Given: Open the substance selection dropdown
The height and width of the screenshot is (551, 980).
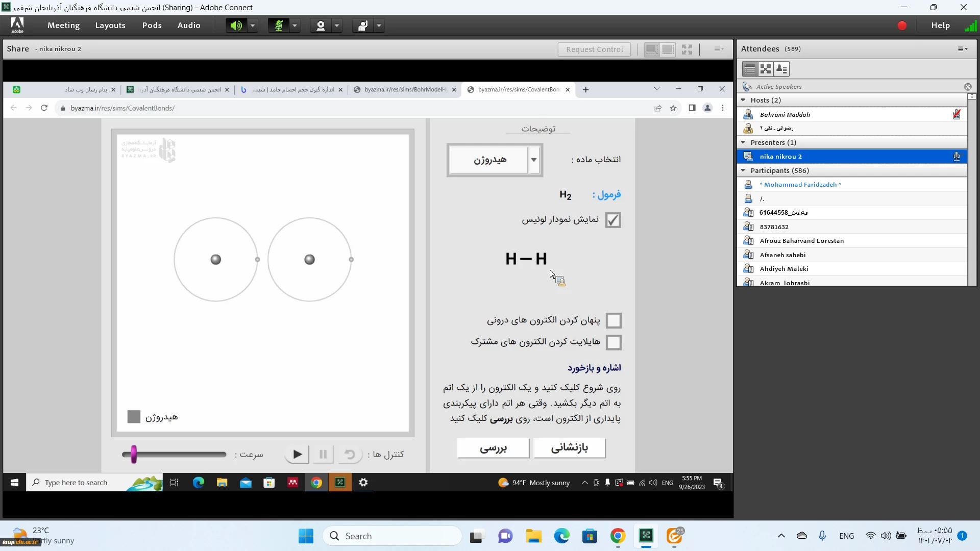Looking at the screenshot, I should click(x=533, y=160).
